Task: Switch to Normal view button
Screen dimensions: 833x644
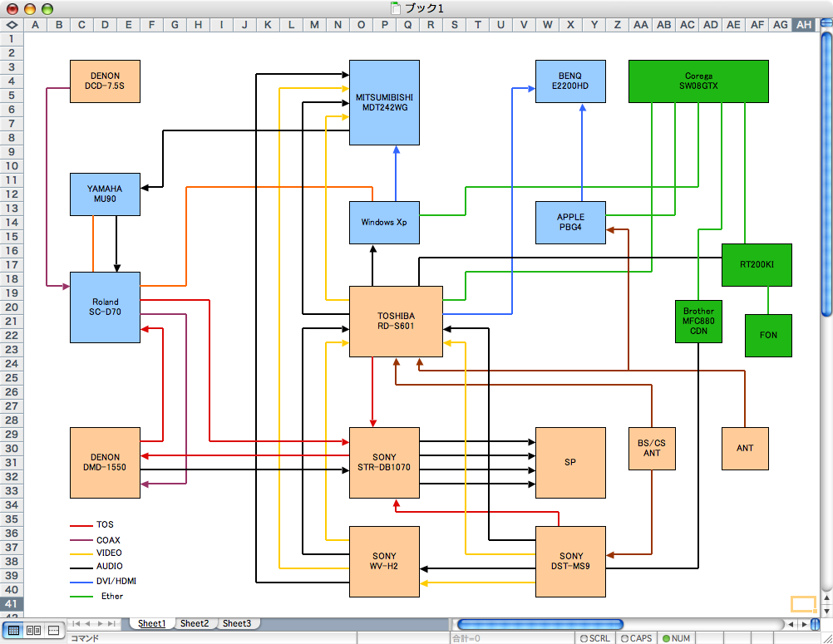Action: click(x=13, y=630)
